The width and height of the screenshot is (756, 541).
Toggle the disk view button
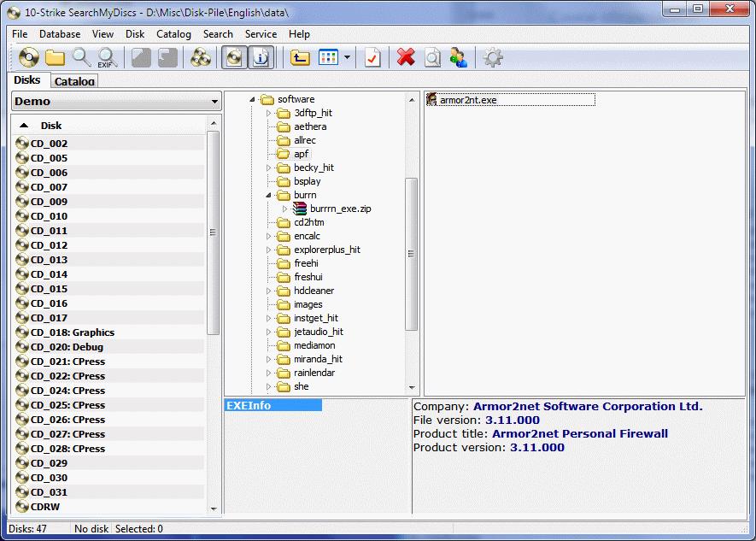(235, 58)
